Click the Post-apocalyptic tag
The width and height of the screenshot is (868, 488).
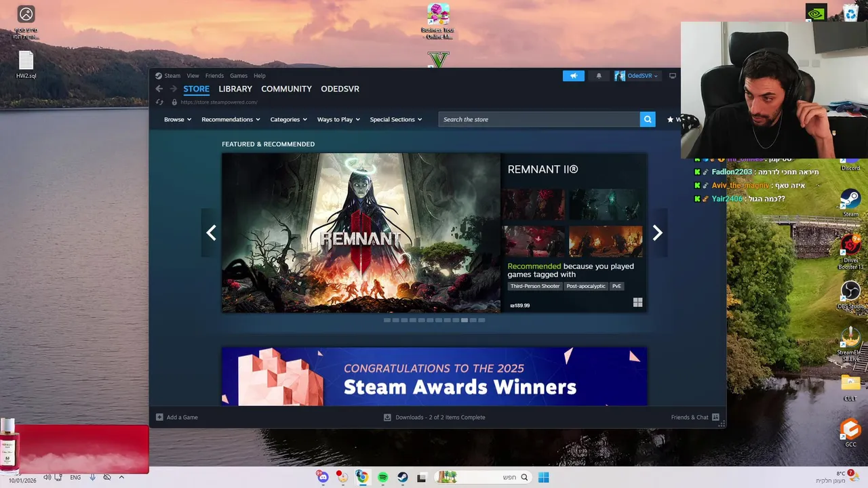point(586,286)
